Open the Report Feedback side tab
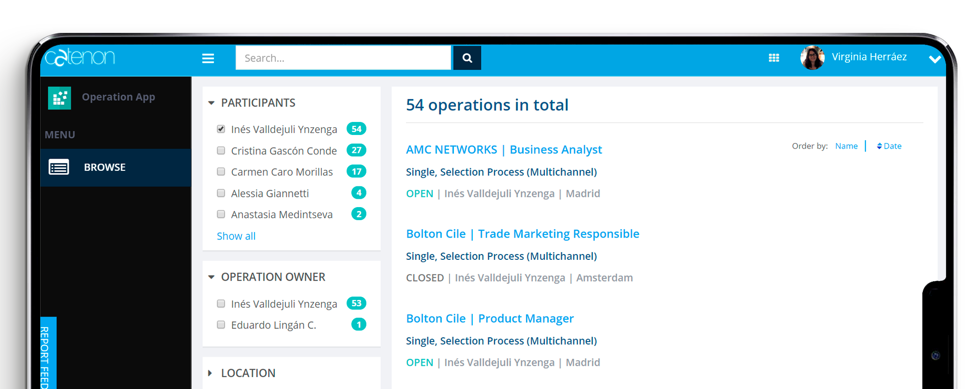The height and width of the screenshot is (389, 980). point(48,353)
